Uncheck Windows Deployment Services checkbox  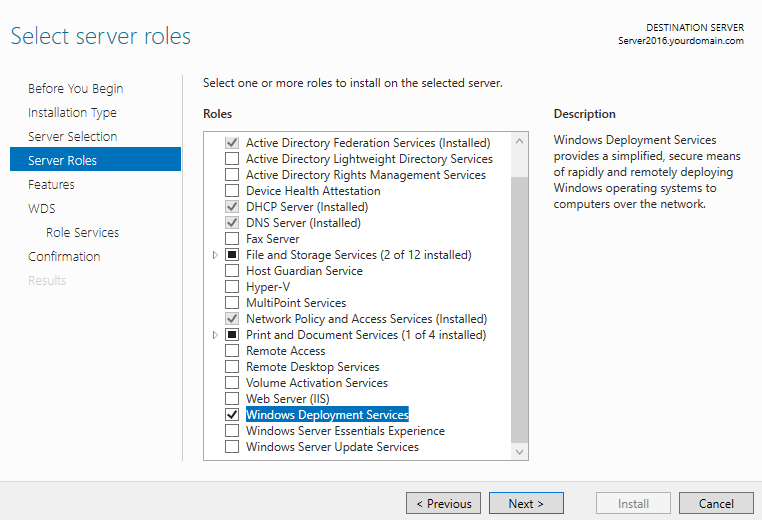232,415
